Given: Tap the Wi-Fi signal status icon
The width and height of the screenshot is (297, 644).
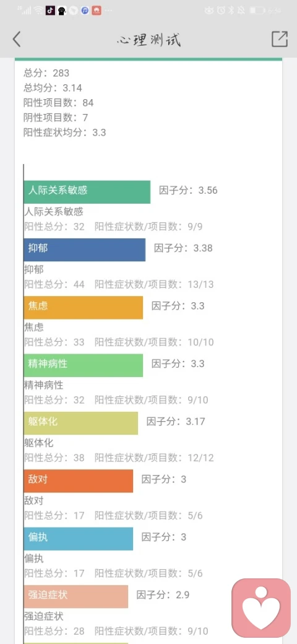Looking at the screenshot, I should [x=38, y=11].
